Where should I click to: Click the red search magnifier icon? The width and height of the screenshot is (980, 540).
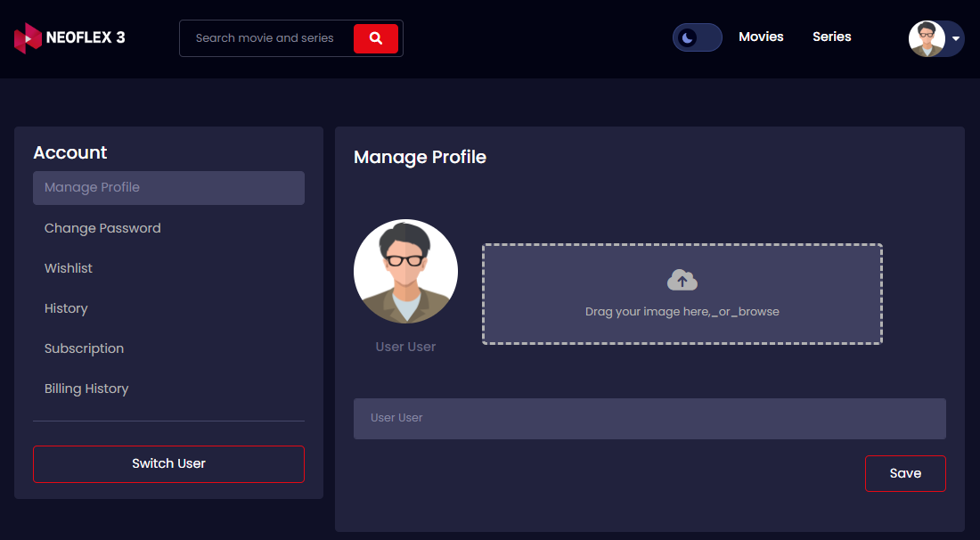375,38
